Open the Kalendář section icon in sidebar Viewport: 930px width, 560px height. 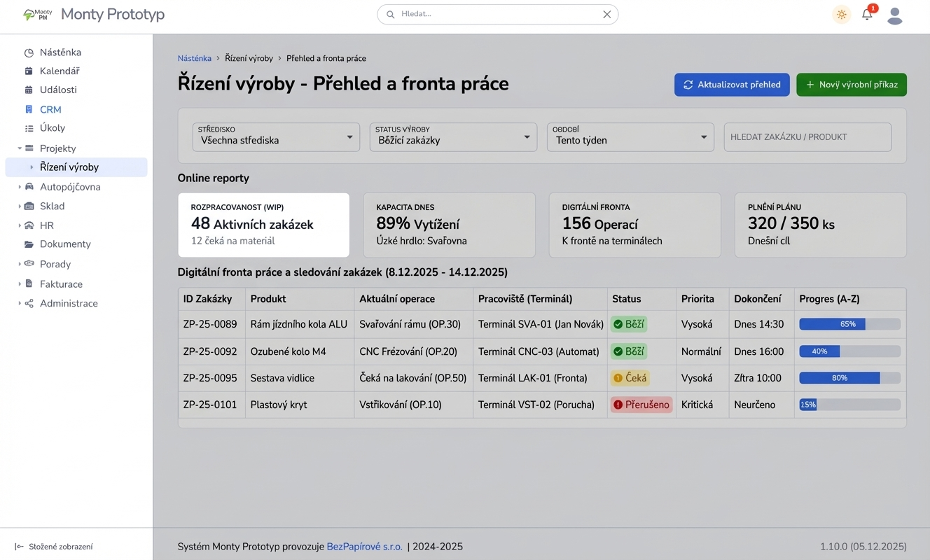(x=28, y=71)
